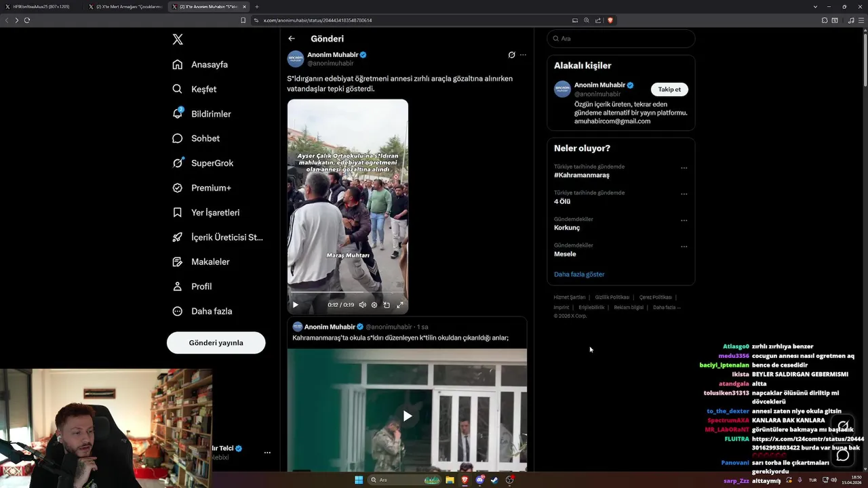
Task: Open video settings gear
Action: coord(374,305)
